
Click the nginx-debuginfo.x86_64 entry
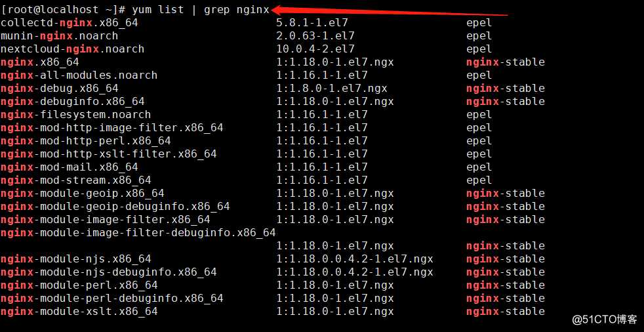[x=73, y=102]
